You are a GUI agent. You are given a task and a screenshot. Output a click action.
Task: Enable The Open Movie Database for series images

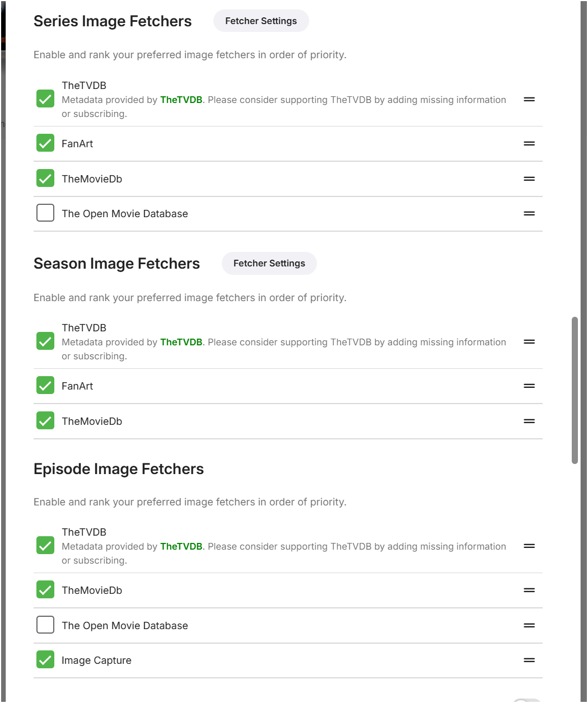[x=45, y=213]
